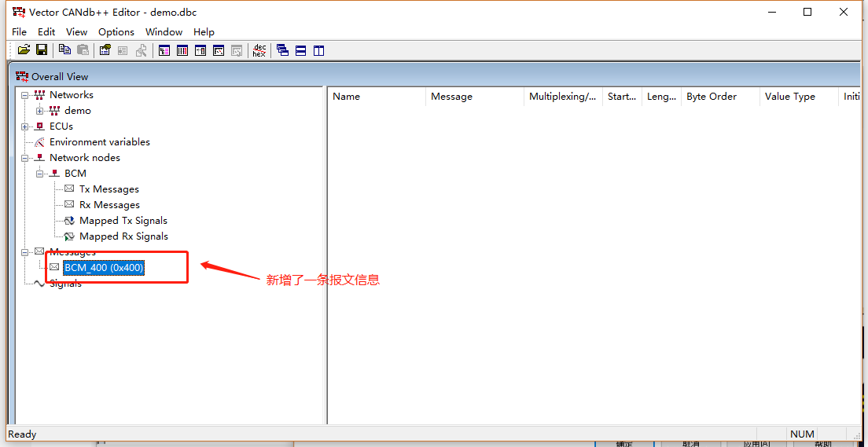This screenshot has height=447, width=868.
Task: Click the graph view toolbar icon
Action: 219,51
